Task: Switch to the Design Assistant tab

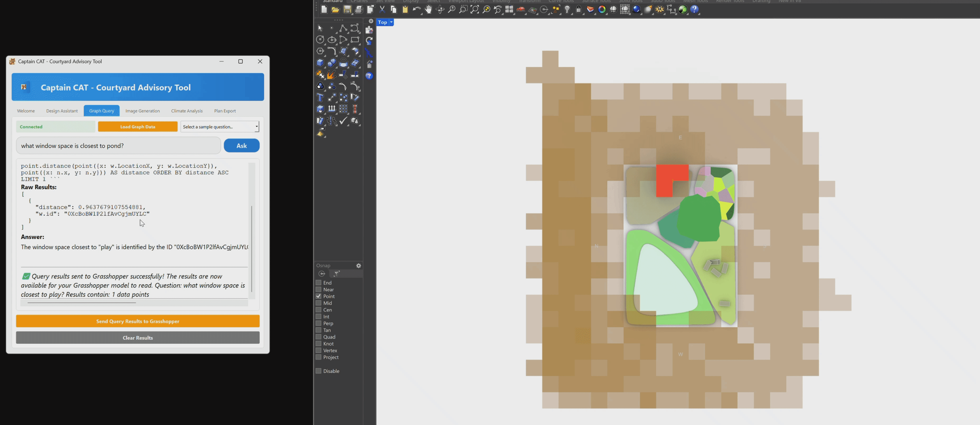Action: pos(62,111)
